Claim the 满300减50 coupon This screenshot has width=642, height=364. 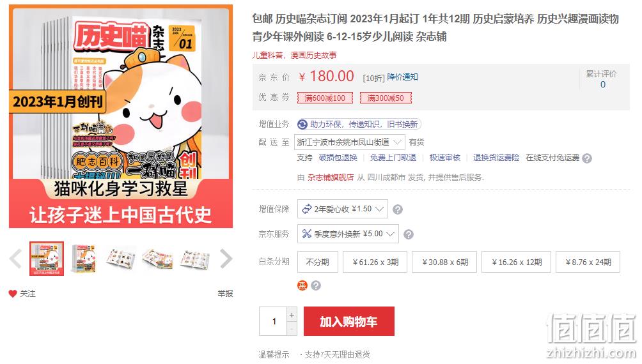click(x=386, y=98)
